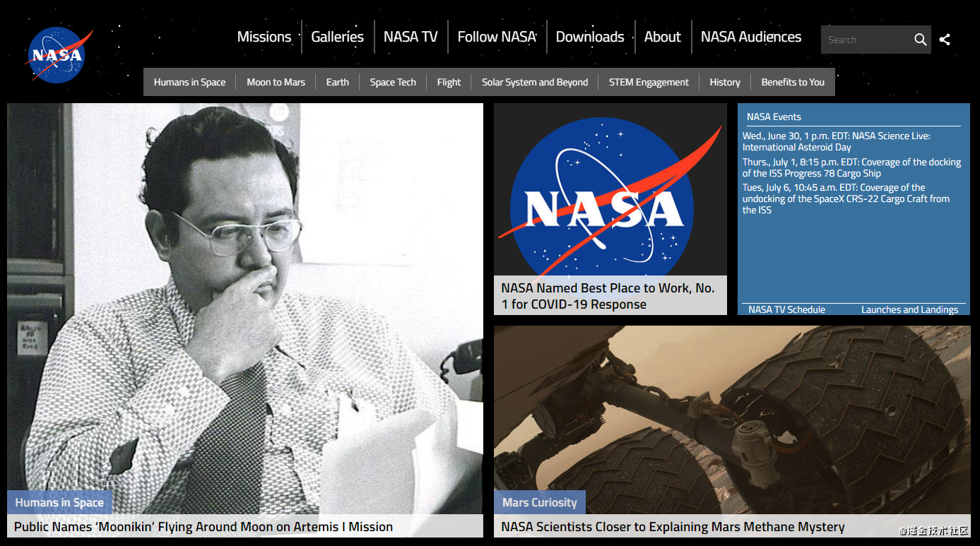Select Solar System and Beyond topic

[x=535, y=82]
